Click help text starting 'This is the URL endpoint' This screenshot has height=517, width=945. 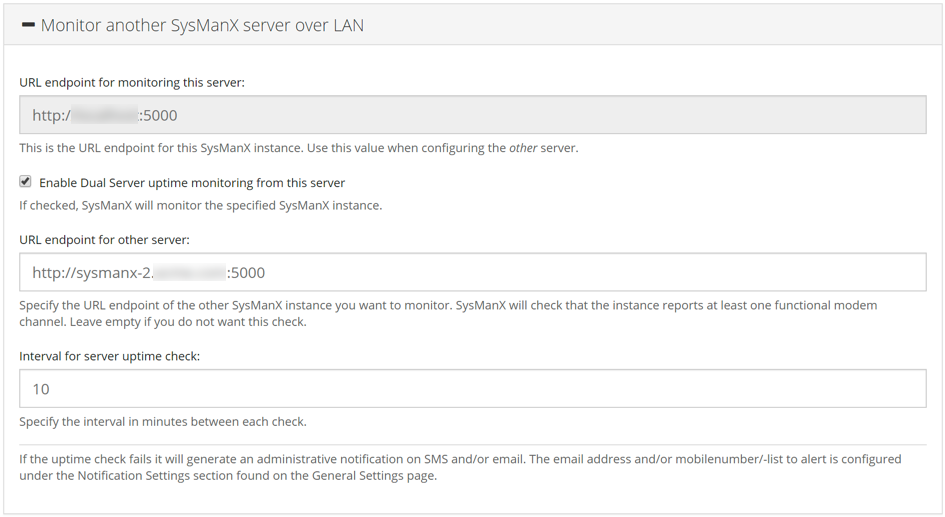click(x=299, y=148)
